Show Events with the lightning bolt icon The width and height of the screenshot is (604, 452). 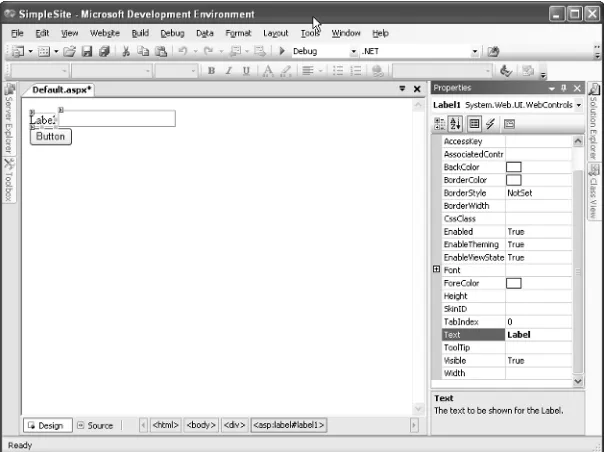(x=490, y=124)
